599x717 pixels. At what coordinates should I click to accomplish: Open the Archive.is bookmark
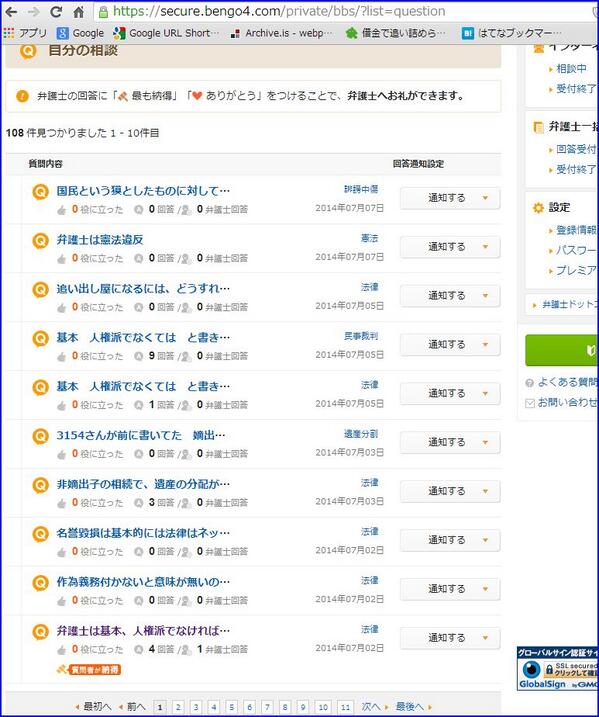pos(282,33)
